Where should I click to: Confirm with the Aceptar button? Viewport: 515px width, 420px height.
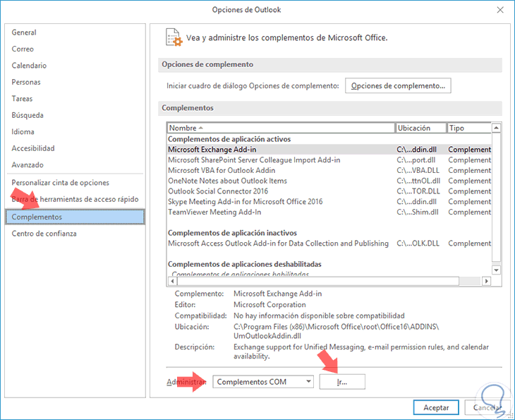point(436,407)
